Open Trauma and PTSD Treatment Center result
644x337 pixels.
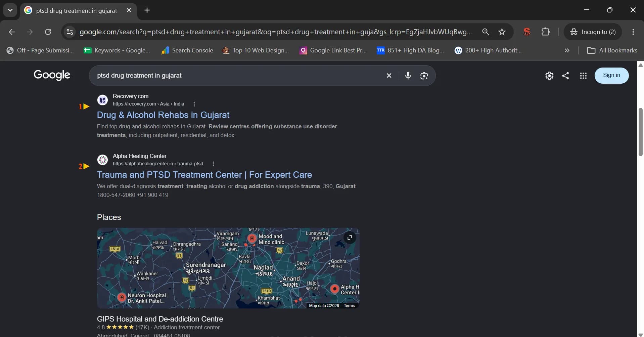pos(204,175)
